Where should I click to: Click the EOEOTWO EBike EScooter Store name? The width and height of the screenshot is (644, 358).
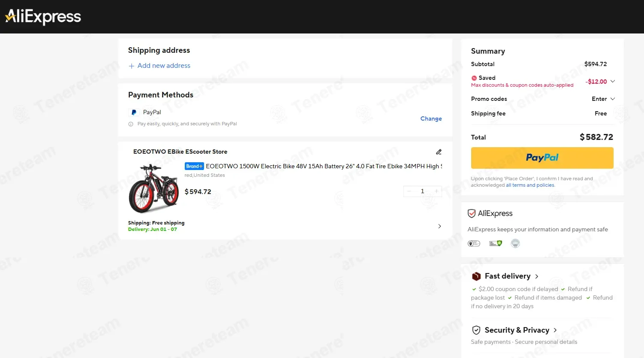click(180, 152)
